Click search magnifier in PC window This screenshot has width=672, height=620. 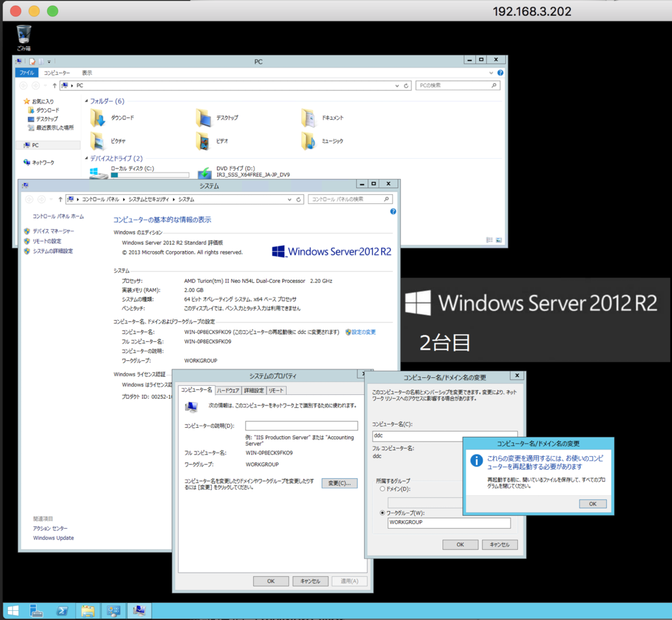pos(493,85)
